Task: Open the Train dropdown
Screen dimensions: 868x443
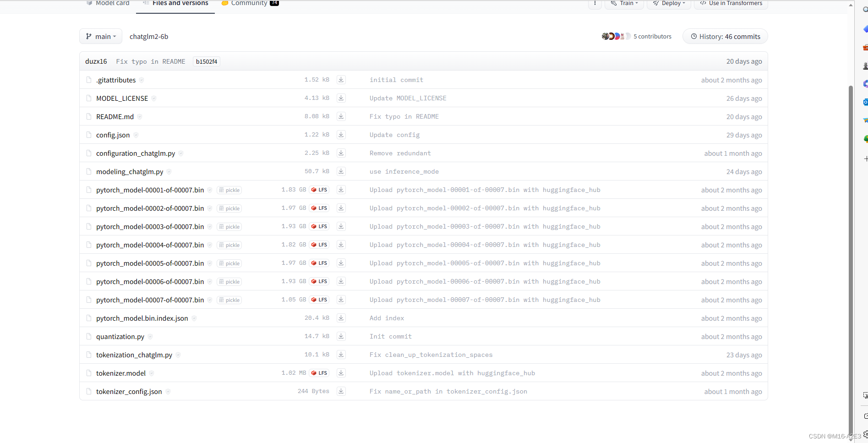Action: tap(624, 3)
